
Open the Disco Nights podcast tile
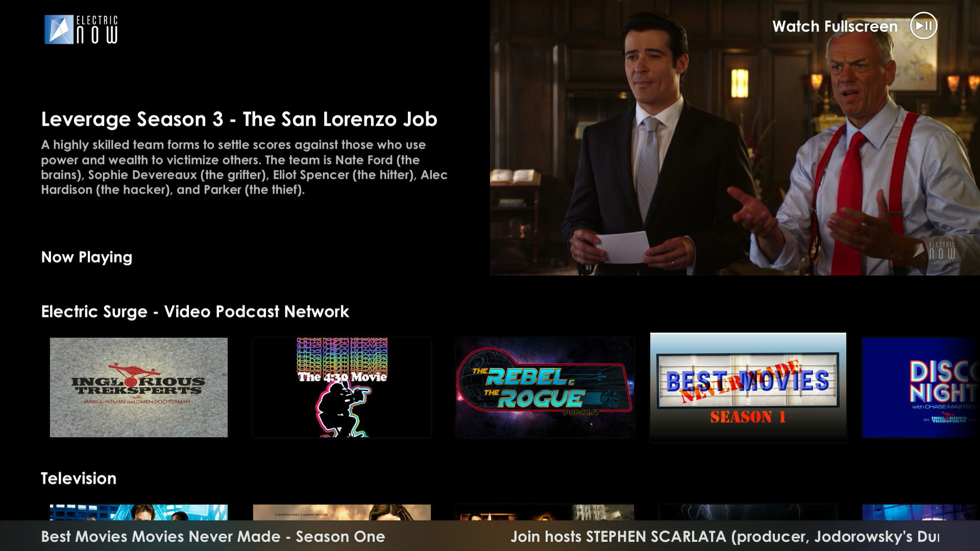920,387
